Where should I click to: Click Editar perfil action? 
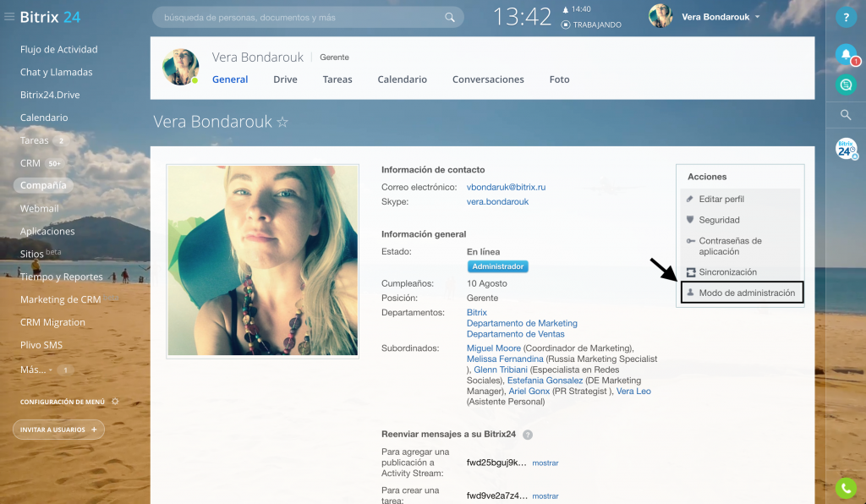tap(721, 199)
